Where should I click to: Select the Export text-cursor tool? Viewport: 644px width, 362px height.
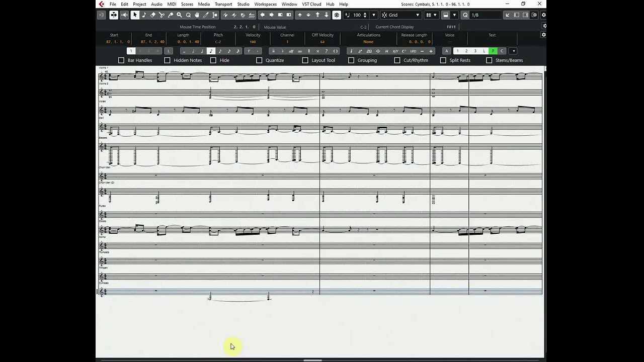215,15
